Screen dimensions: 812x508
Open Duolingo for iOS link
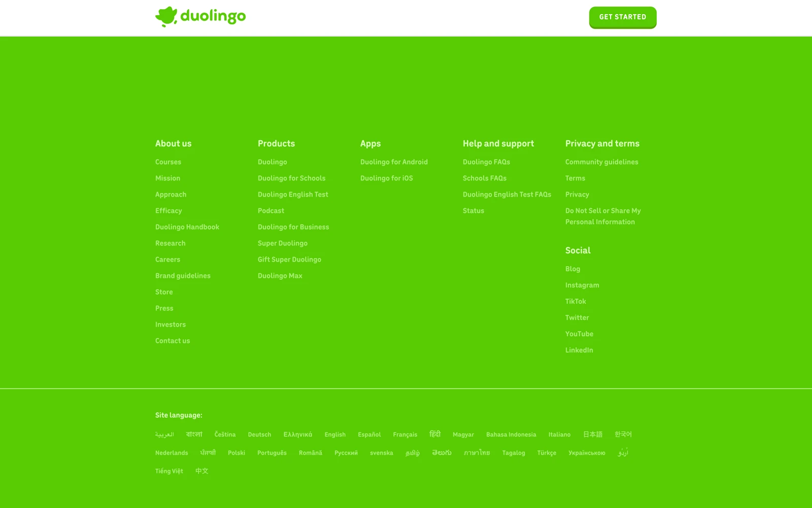[387, 178]
